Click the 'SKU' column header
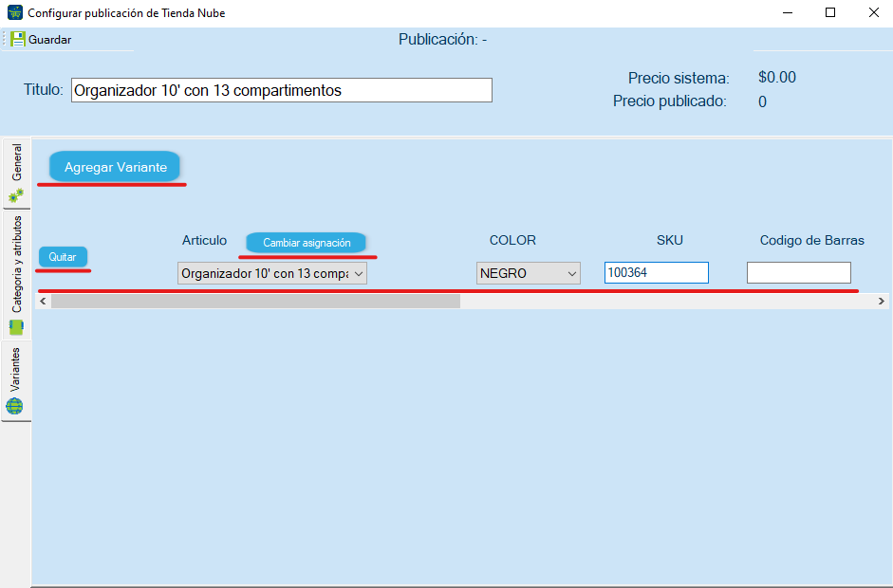893x588 pixels. [669, 240]
